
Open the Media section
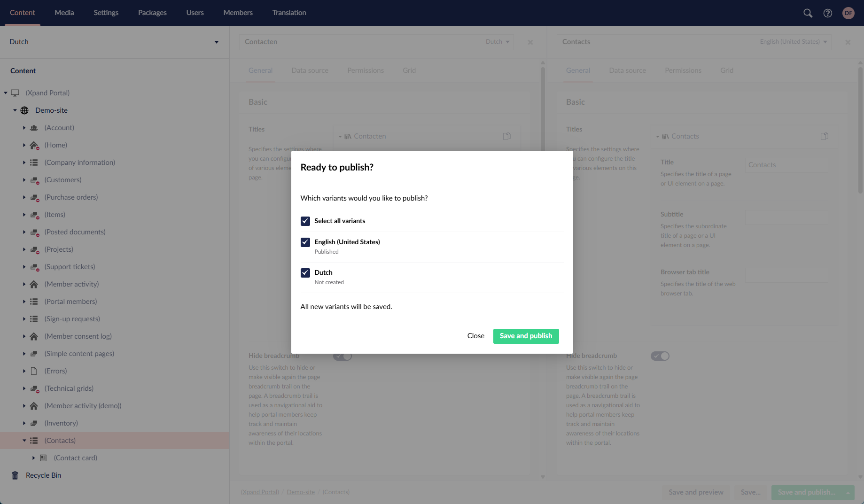pos(64,13)
